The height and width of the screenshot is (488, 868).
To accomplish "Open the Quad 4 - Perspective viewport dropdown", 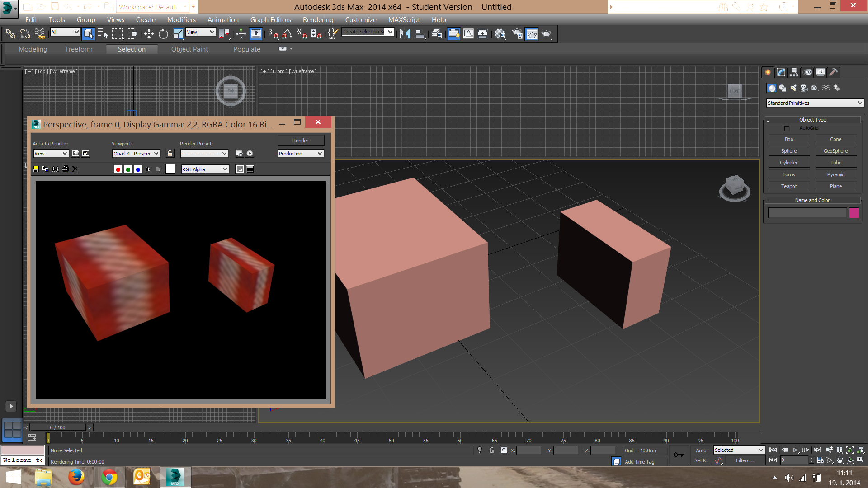I will (x=136, y=154).
